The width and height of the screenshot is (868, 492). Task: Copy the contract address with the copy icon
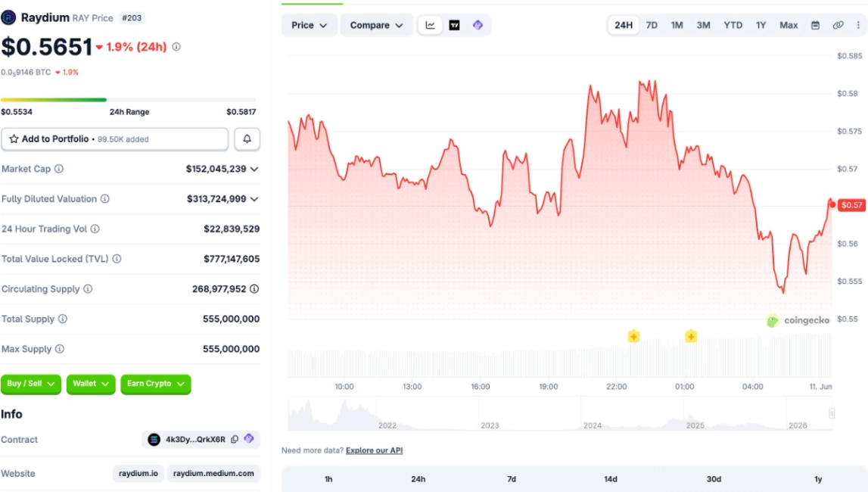pos(235,439)
